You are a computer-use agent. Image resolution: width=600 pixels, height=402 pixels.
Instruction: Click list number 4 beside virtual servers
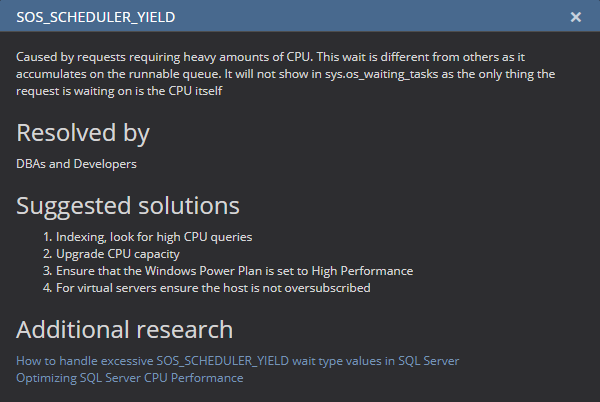(47, 288)
